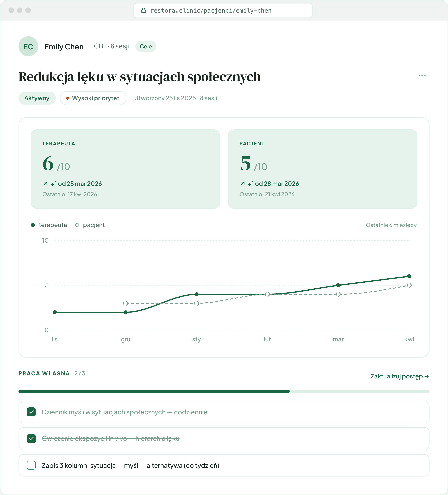Click the Emily Chen patient name
448x495 pixels.
point(64,47)
